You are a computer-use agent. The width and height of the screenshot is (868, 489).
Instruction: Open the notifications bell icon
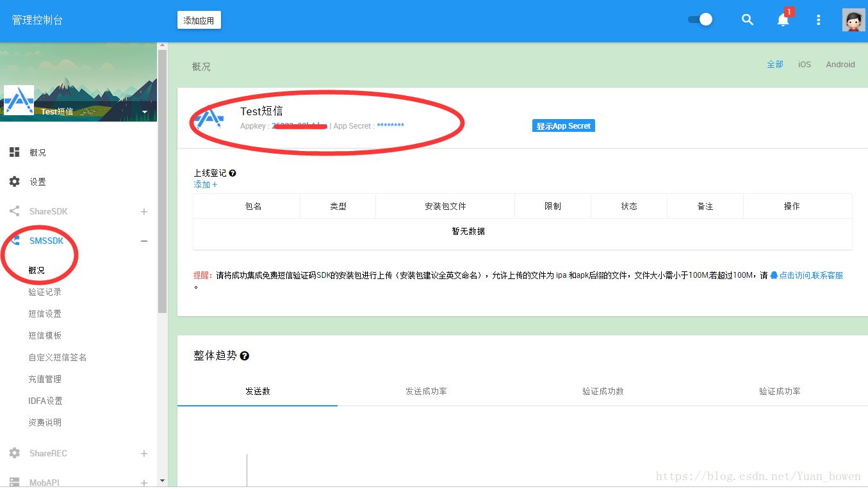(783, 20)
